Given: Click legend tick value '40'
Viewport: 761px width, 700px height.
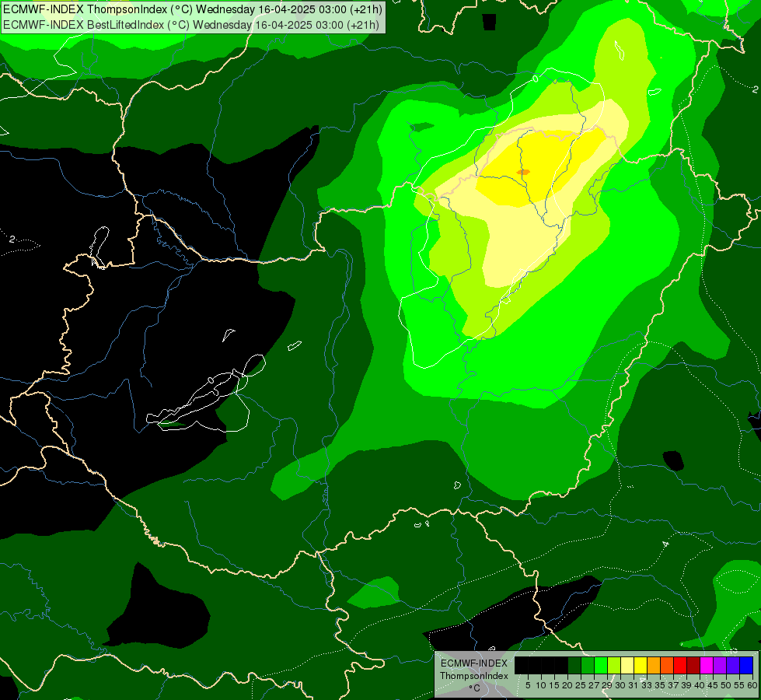Looking at the screenshot, I should [x=700, y=685].
